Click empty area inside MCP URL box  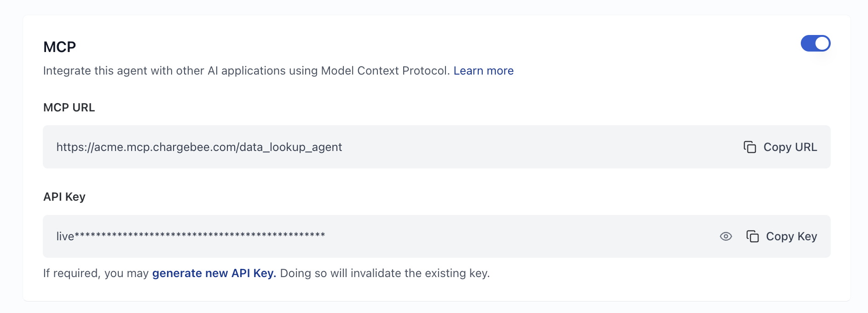[x=529, y=147]
